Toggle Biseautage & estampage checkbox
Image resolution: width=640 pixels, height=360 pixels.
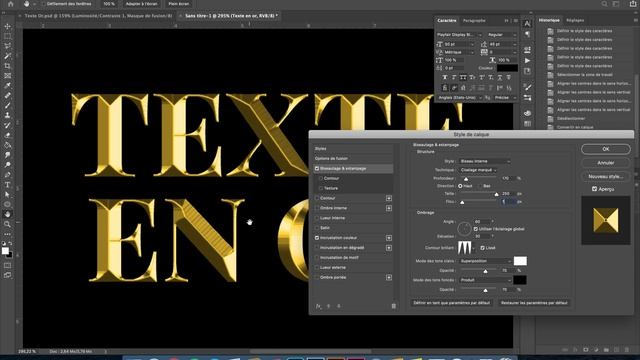point(317,168)
